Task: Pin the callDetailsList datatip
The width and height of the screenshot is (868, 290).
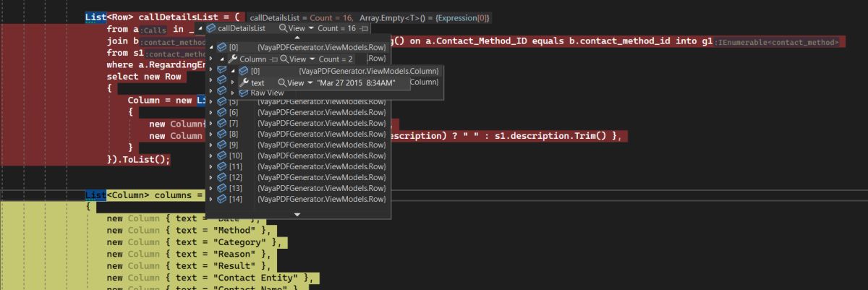Action: [364, 28]
